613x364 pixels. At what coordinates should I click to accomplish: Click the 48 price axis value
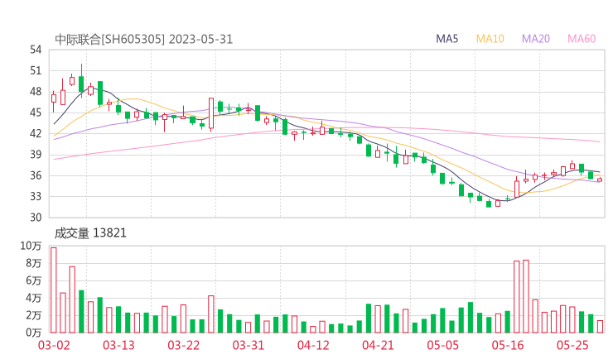pyautogui.click(x=36, y=92)
